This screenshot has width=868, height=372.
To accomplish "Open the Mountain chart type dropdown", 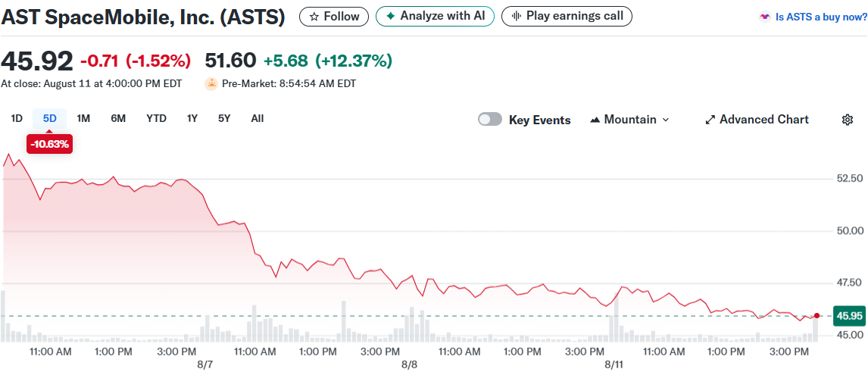I will pos(630,120).
